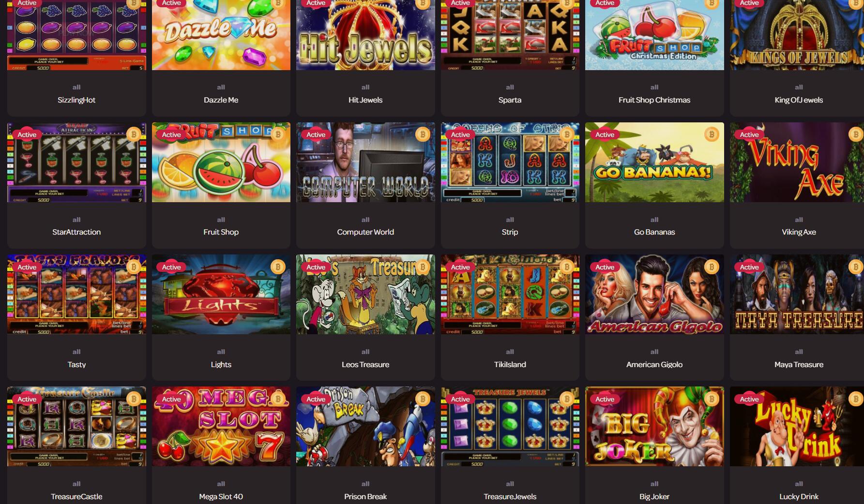Click the 'all' tag above Tasty
Image resolution: width=864 pixels, height=504 pixels.
(x=76, y=352)
